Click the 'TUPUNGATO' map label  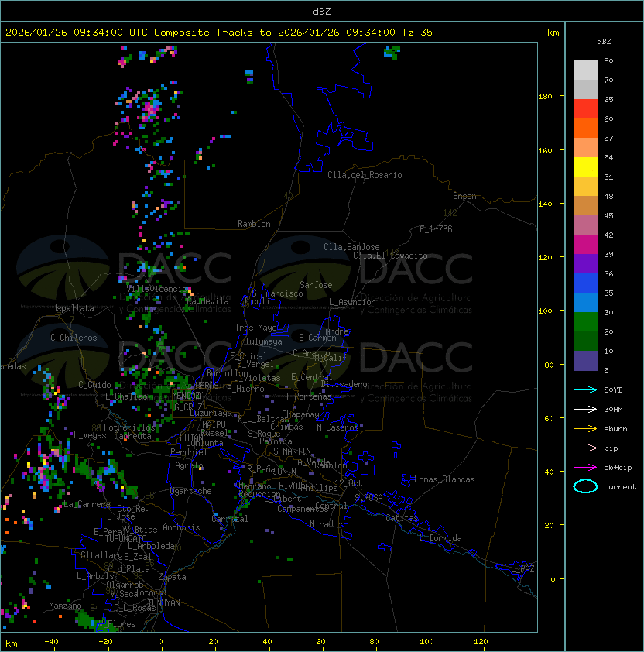126,539
